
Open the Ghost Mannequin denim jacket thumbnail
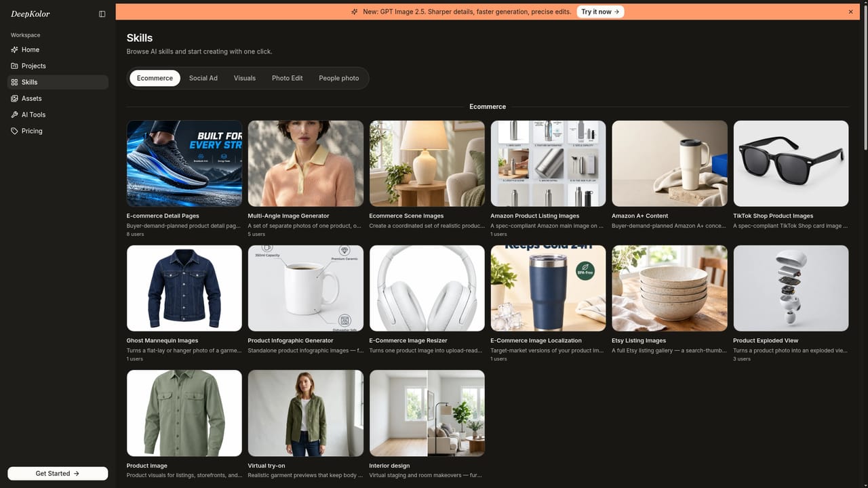click(184, 288)
